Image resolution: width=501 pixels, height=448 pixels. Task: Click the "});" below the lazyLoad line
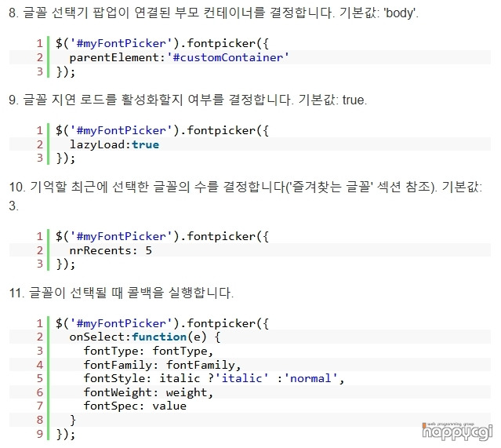pyautogui.click(x=66, y=158)
